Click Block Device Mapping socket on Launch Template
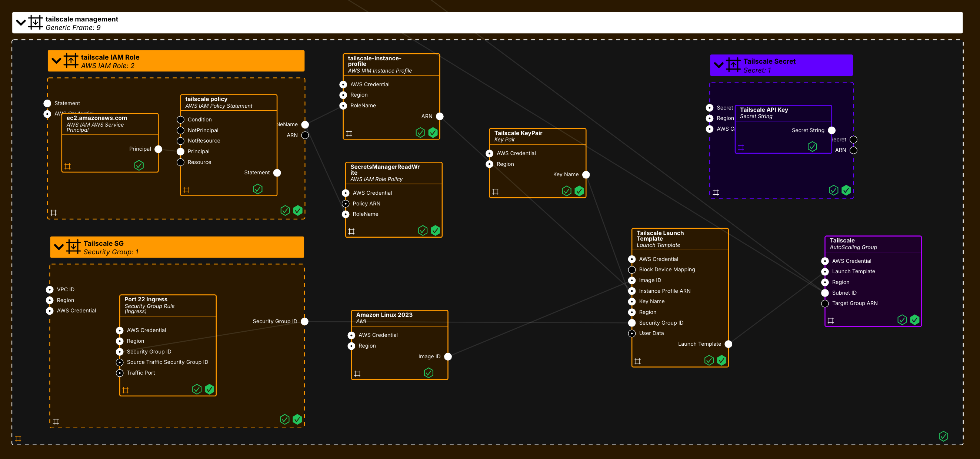980x459 pixels. tap(632, 269)
